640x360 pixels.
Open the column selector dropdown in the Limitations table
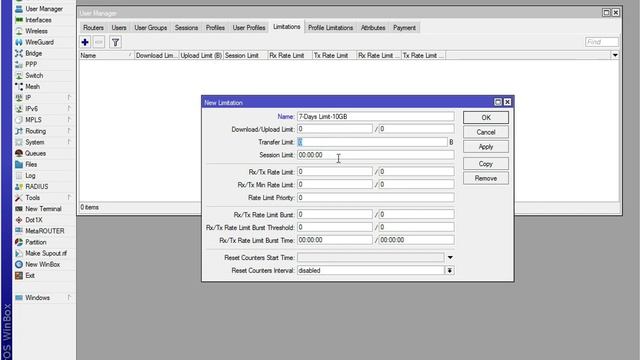615,55
